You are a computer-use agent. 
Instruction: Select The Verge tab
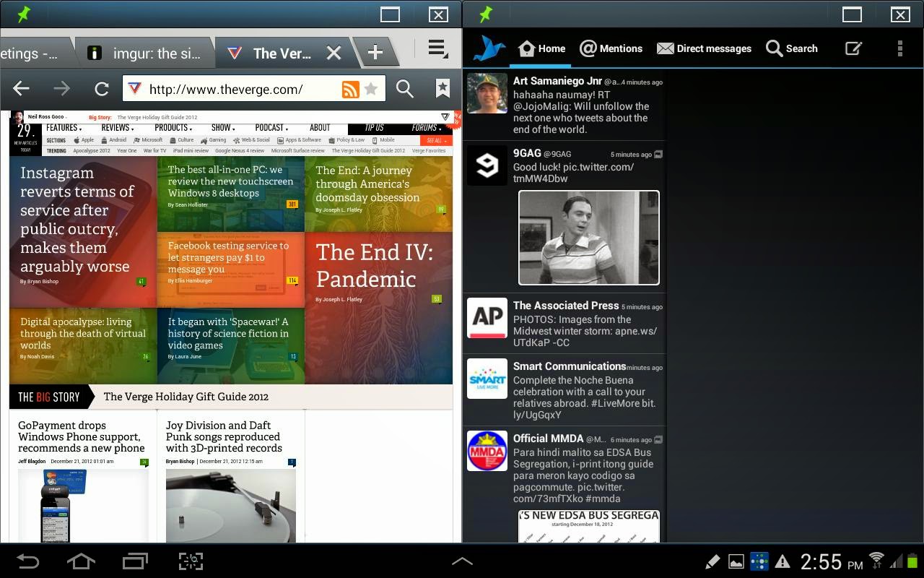[282, 53]
